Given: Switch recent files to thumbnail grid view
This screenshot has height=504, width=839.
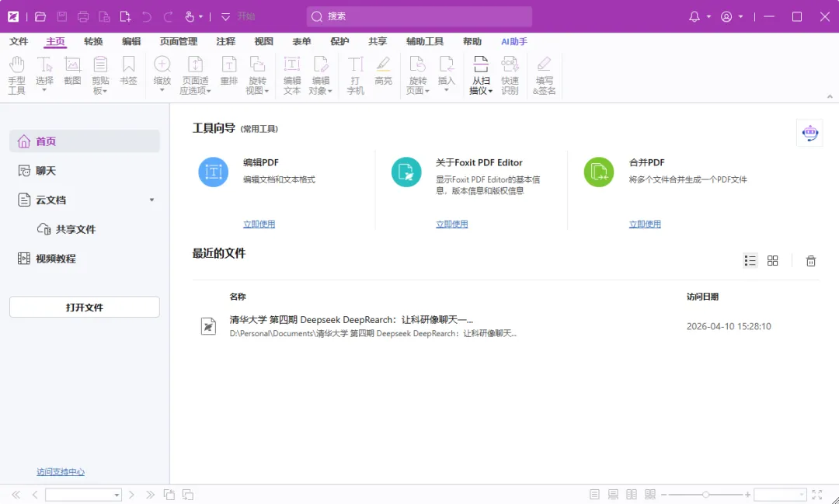Looking at the screenshot, I should click(773, 261).
